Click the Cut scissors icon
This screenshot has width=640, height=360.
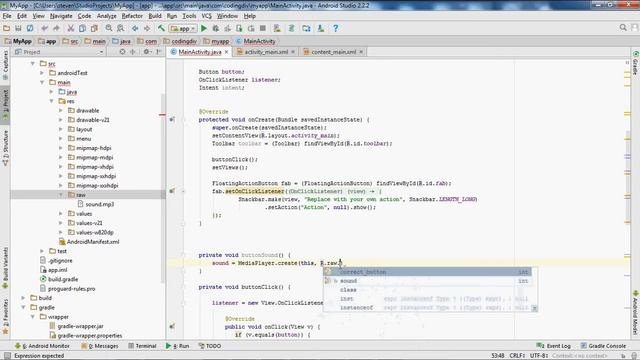[x=71, y=28]
